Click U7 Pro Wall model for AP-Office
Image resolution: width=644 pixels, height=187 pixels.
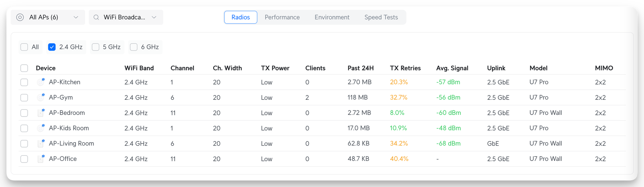[545, 159]
